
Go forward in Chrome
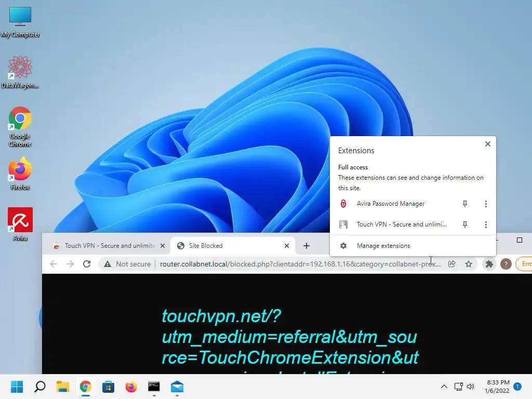(70, 264)
